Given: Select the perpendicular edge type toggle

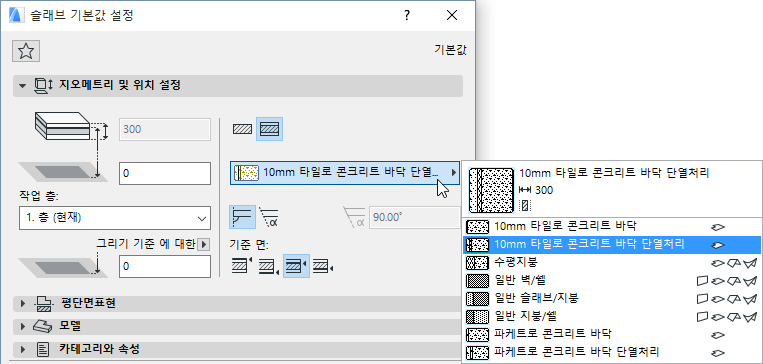Looking at the screenshot, I should [x=242, y=217].
